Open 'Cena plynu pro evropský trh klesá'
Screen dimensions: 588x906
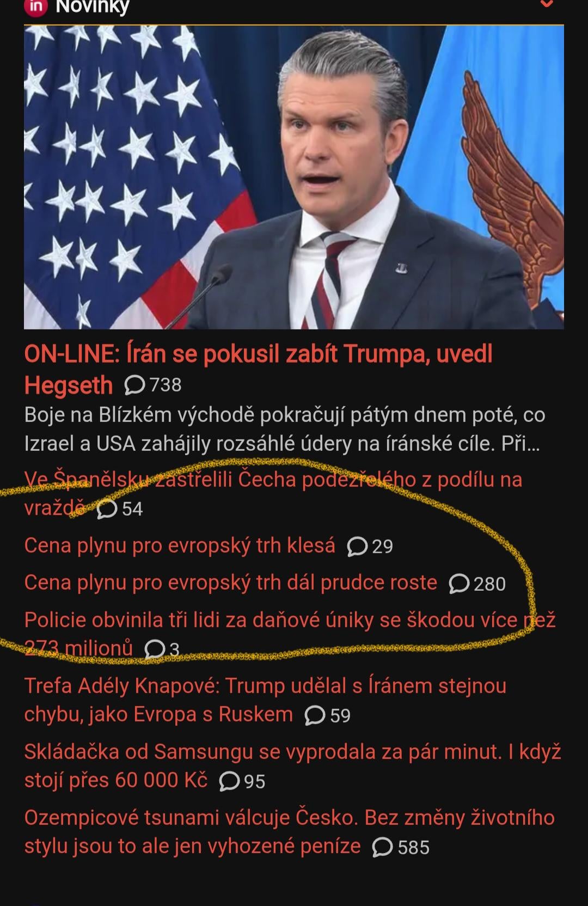180,546
